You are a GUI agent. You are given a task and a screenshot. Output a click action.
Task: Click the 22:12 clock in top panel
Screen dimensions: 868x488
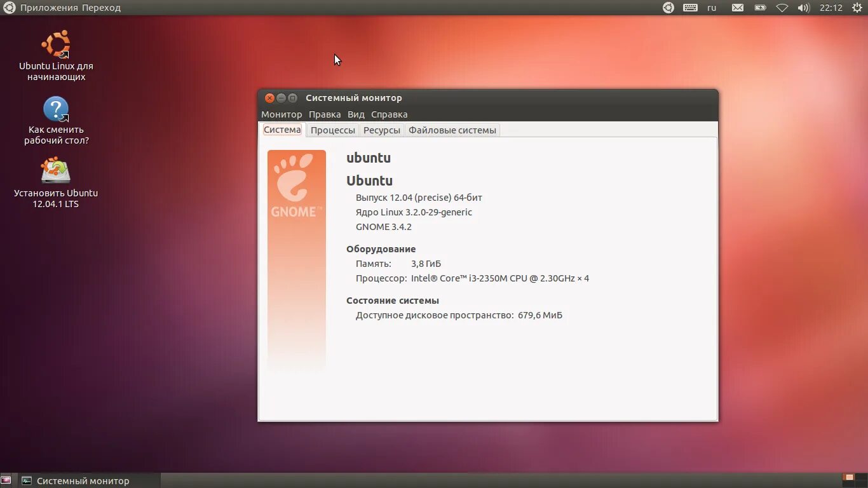coord(831,8)
